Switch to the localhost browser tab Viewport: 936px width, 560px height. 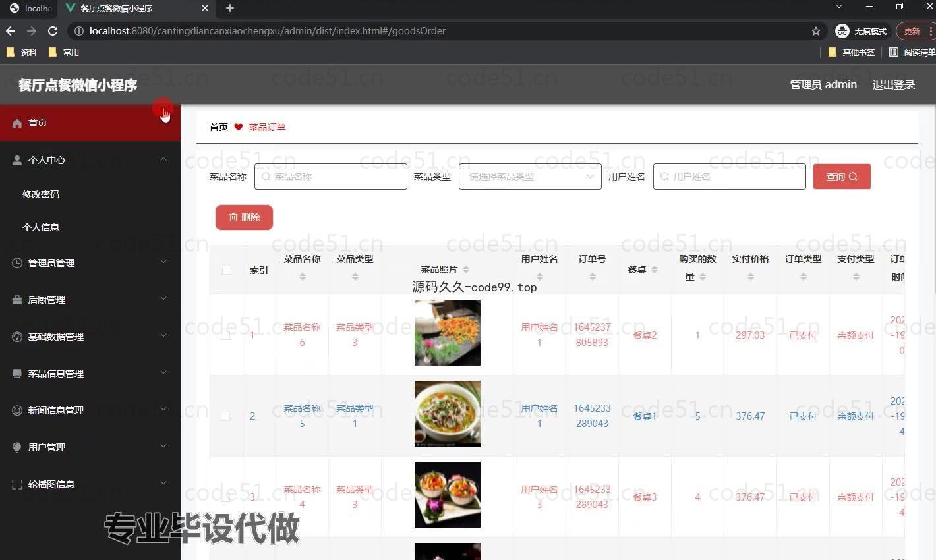(x=30, y=8)
